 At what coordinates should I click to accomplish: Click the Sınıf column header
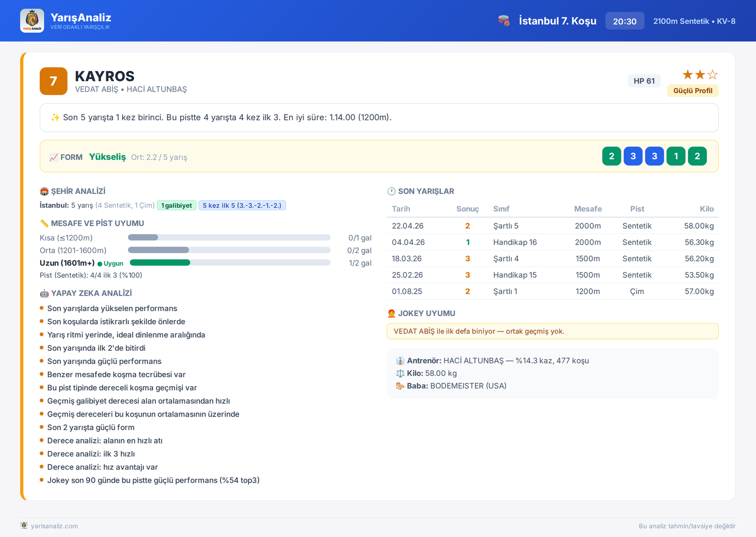coord(501,209)
